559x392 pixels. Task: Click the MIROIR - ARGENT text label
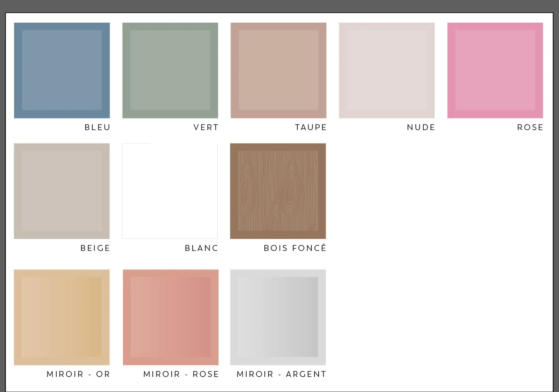point(282,374)
